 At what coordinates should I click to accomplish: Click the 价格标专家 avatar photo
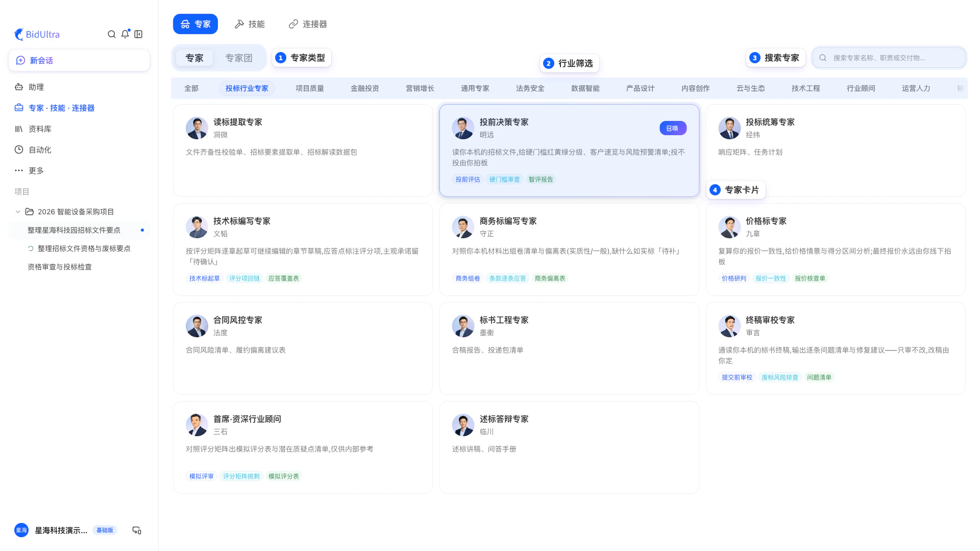[729, 227]
